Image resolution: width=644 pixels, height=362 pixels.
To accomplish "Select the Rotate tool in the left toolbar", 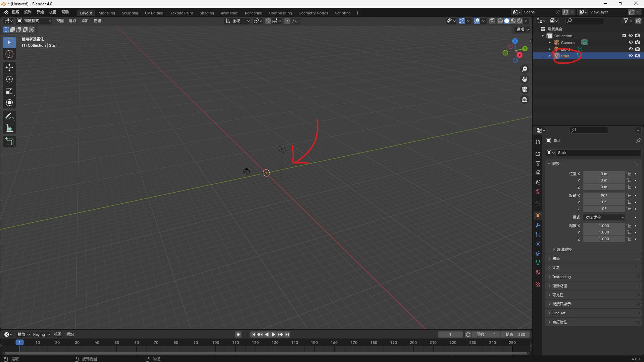I will click(9, 79).
